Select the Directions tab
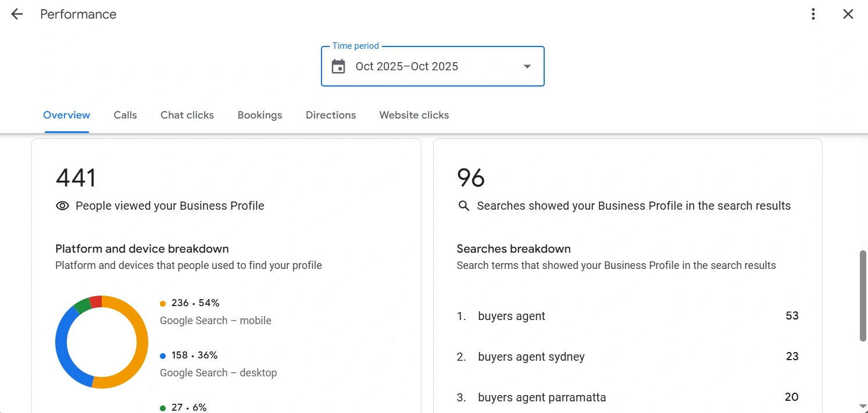 pyautogui.click(x=331, y=115)
